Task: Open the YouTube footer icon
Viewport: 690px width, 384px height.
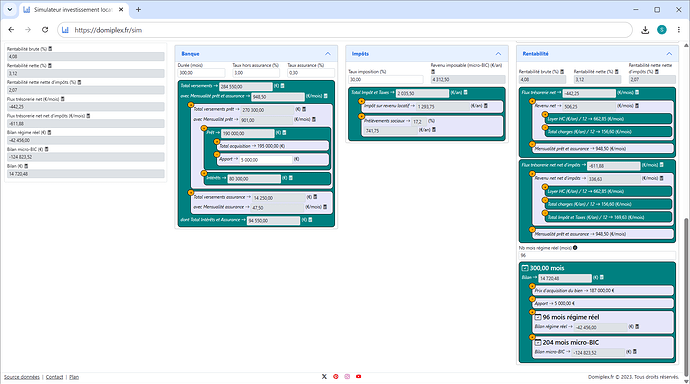Action: [359, 377]
